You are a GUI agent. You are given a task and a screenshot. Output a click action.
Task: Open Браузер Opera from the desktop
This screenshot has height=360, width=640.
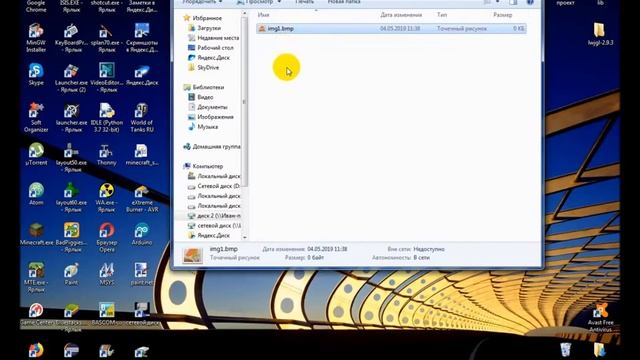pos(107,237)
